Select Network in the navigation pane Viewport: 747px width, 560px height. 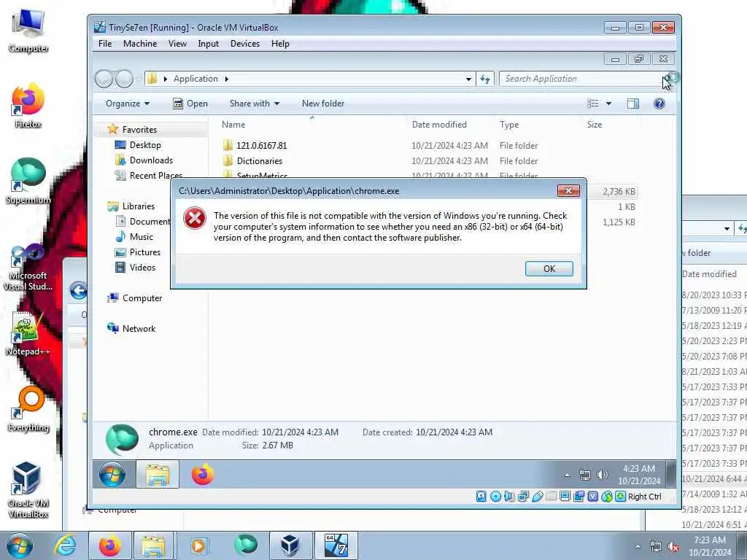pos(139,329)
